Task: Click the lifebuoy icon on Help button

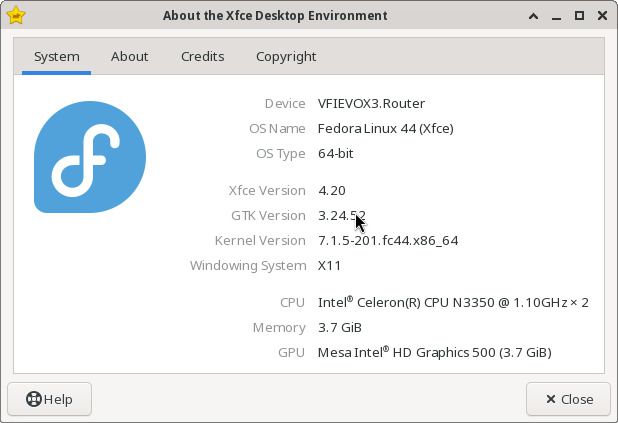Action: [34, 399]
